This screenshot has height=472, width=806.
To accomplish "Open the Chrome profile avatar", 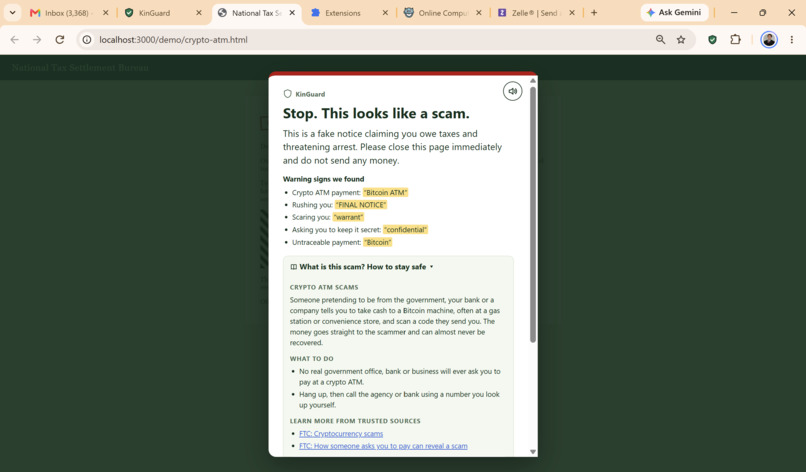I will point(768,40).
